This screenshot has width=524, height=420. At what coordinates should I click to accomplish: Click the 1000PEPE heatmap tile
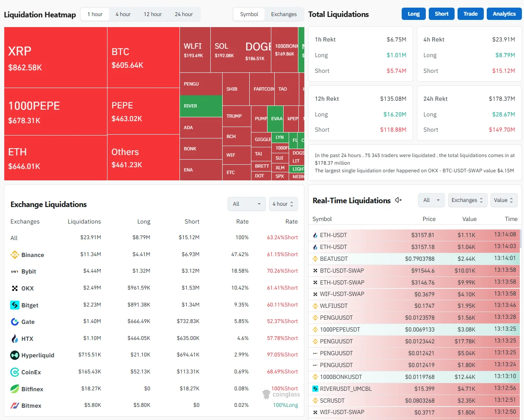point(55,112)
